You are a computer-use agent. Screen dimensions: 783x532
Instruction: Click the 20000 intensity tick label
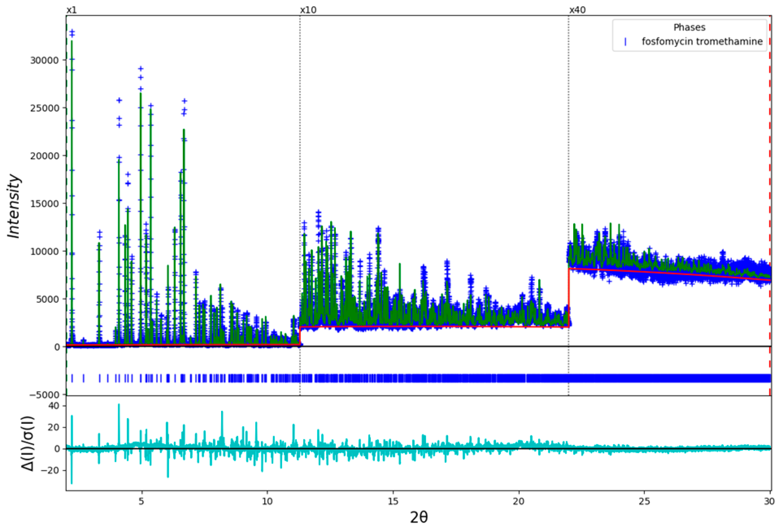pyautogui.click(x=45, y=156)
